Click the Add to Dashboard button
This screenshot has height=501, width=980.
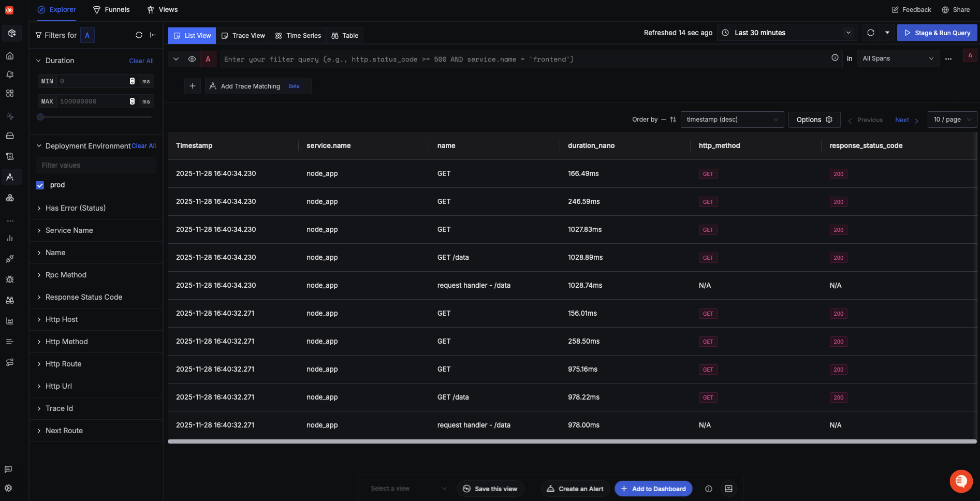point(653,489)
